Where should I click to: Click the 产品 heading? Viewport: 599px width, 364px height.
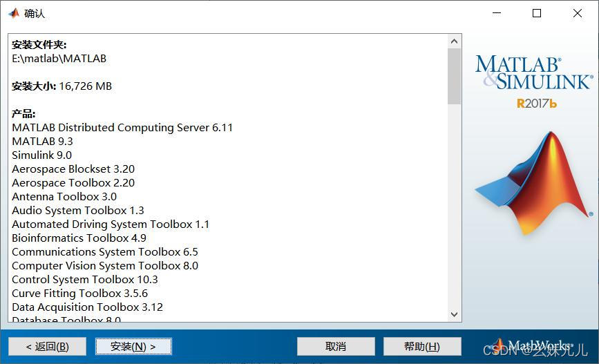click(x=23, y=113)
